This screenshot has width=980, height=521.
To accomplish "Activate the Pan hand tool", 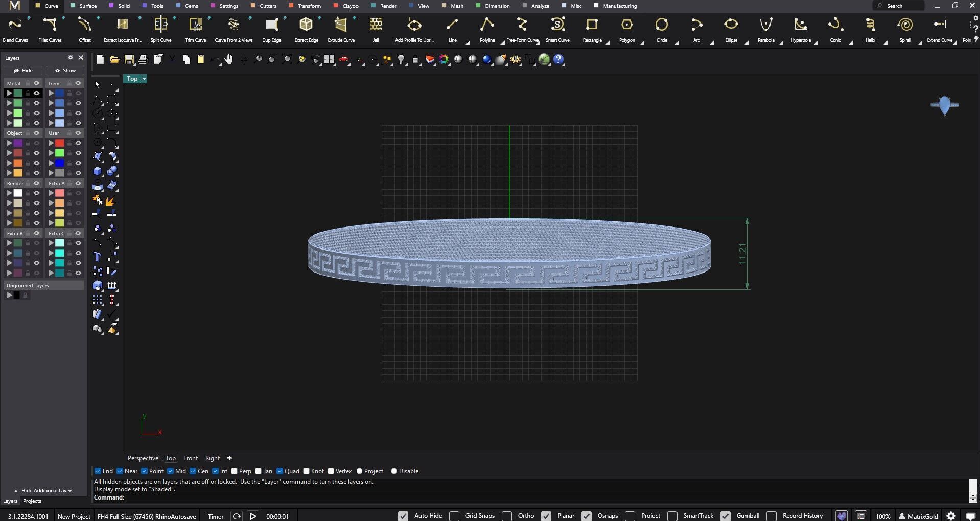I will (x=229, y=60).
